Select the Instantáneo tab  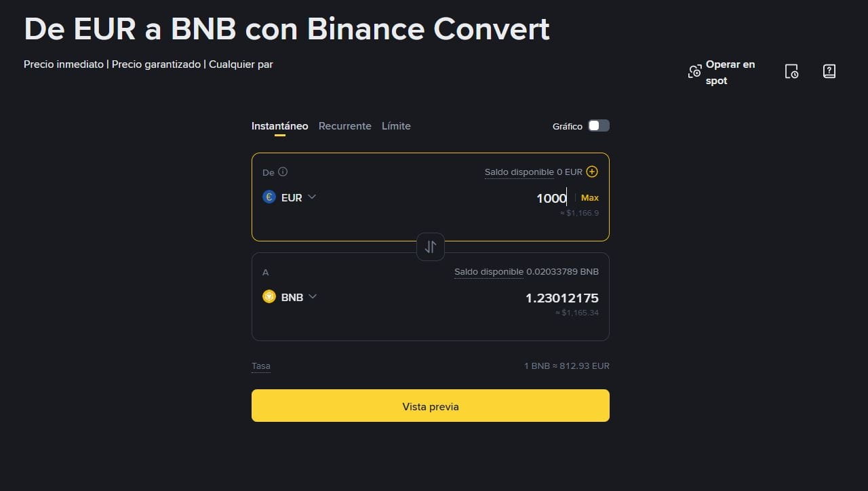pyautogui.click(x=279, y=126)
